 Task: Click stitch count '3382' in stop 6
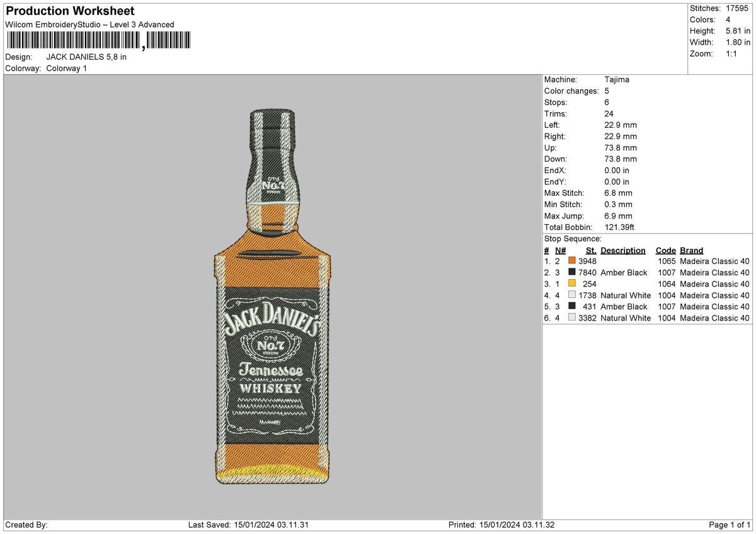click(587, 317)
